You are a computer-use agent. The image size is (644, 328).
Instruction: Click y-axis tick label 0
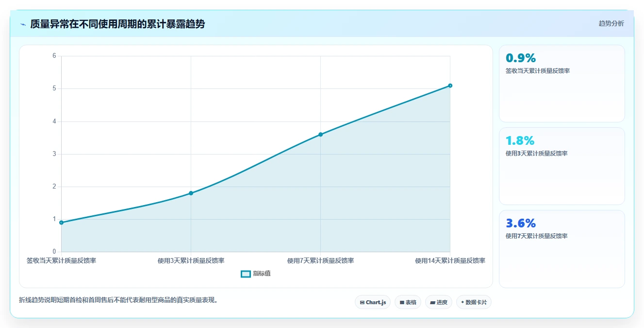click(x=54, y=252)
